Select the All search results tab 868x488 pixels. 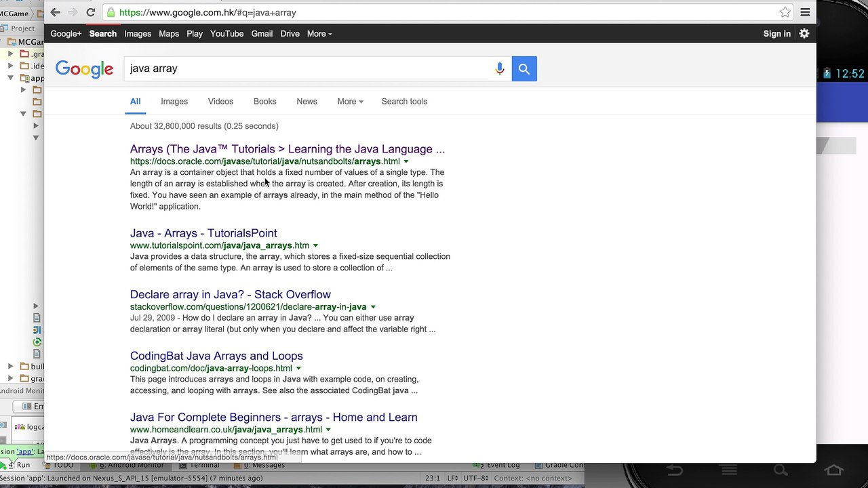click(x=135, y=102)
